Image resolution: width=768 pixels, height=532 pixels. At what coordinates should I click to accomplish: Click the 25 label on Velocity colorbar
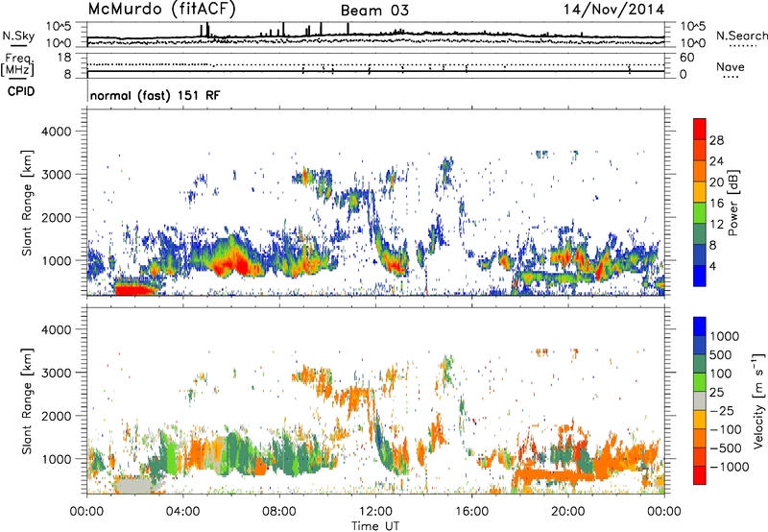716,392
